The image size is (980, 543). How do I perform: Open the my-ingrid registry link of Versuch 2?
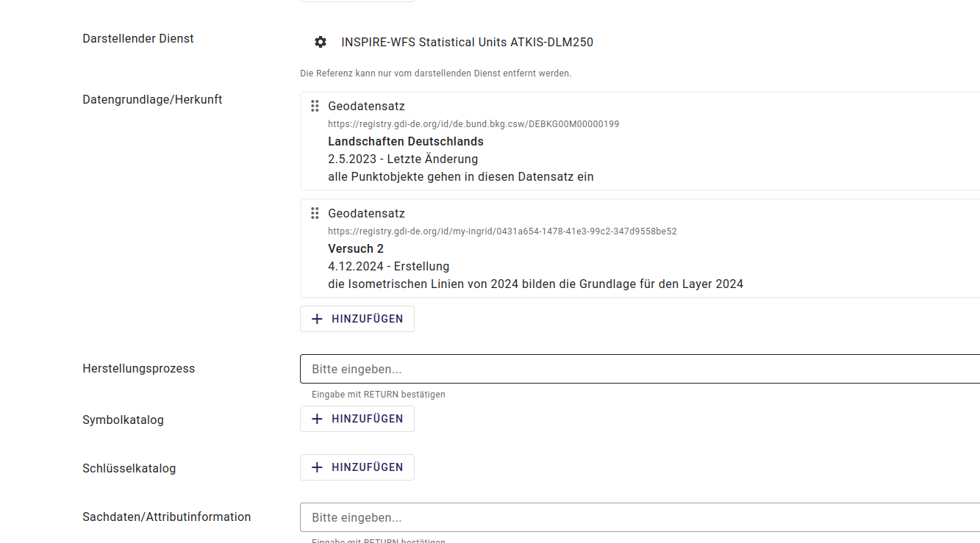pos(502,231)
